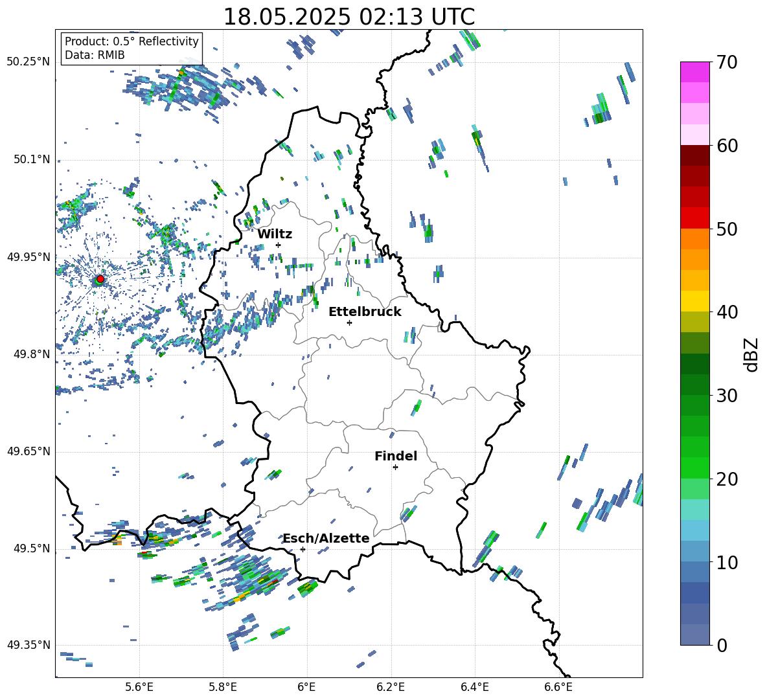Click the top magenta colorbar band below 70 dBZ
Viewport: 767px width, 700px height.
[694, 72]
